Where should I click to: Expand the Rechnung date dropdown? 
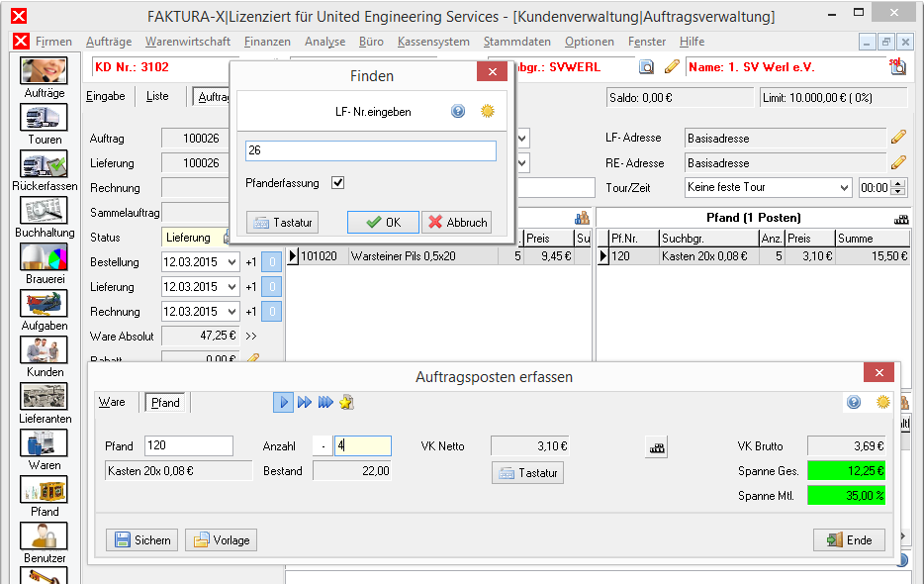(x=232, y=312)
